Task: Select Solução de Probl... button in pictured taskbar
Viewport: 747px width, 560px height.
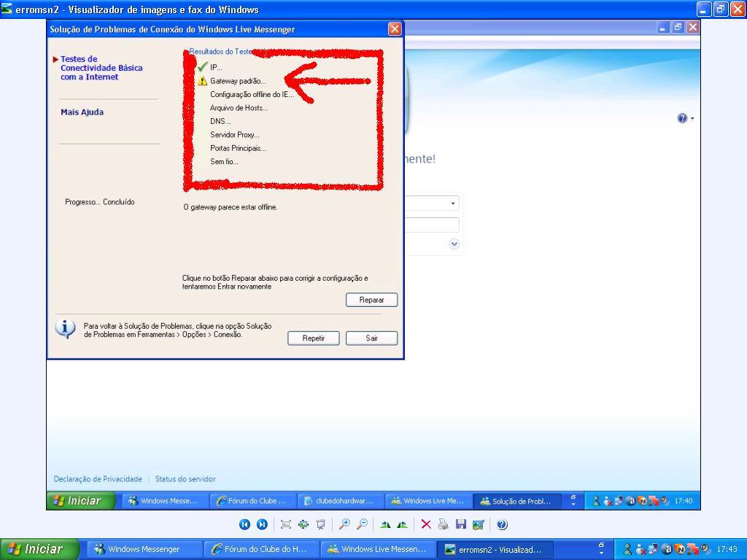Action: click(x=516, y=501)
